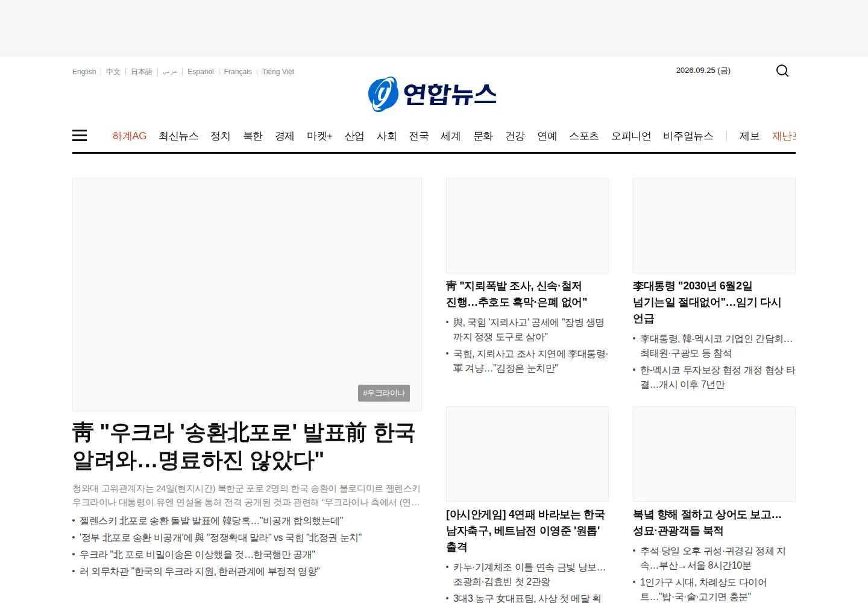Open related story 카누·기계체조 이틀 연속 금빛
Image resolution: width=868 pixels, height=603 pixels.
click(529, 575)
